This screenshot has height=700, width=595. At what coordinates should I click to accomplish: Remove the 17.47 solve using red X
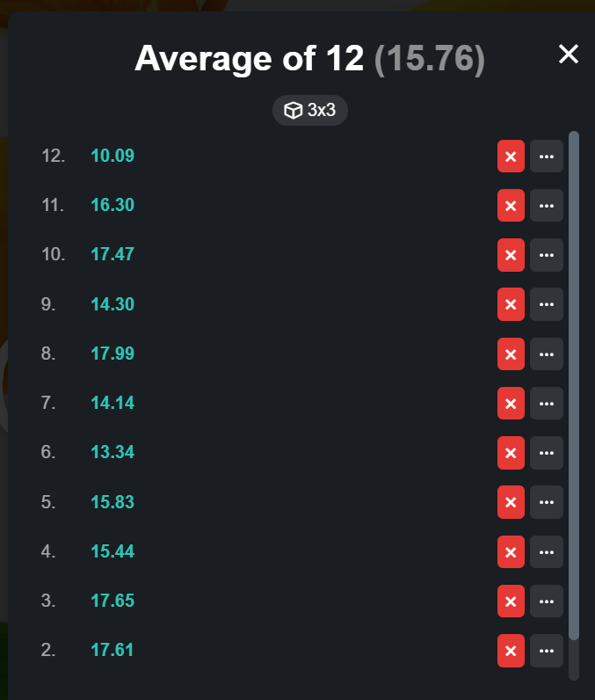pyautogui.click(x=511, y=255)
